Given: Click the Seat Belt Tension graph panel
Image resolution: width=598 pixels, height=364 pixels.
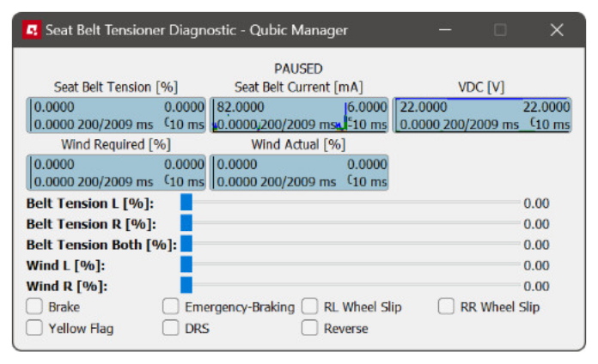Looking at the screenshot, I should click(117, 115).
